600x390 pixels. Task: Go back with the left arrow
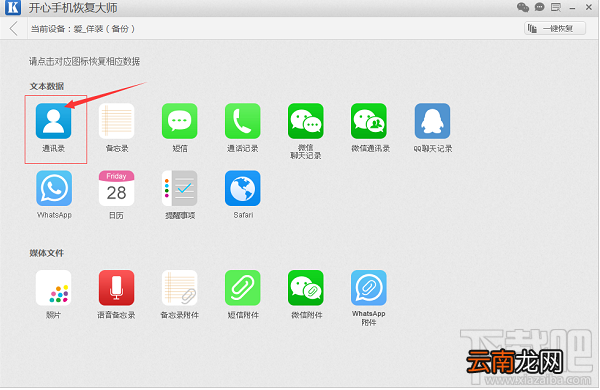[x=14, y=28]
